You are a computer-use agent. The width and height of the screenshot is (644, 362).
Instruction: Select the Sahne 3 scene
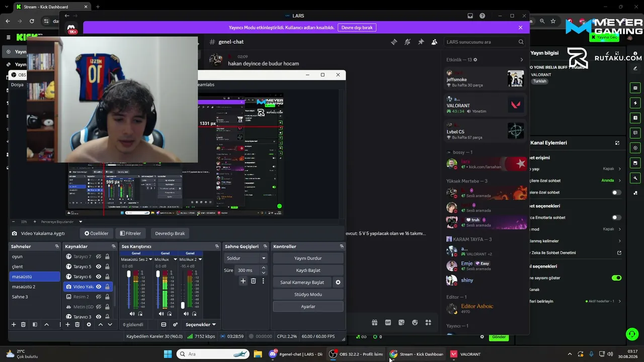[34, 297]
